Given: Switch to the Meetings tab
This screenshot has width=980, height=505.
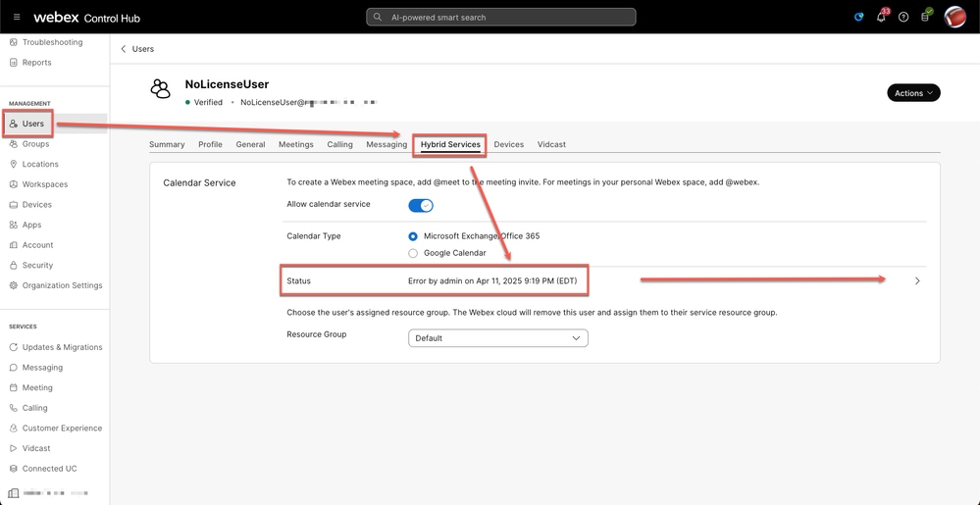Looking at the screenshot, I should click(x=296, y=144).
